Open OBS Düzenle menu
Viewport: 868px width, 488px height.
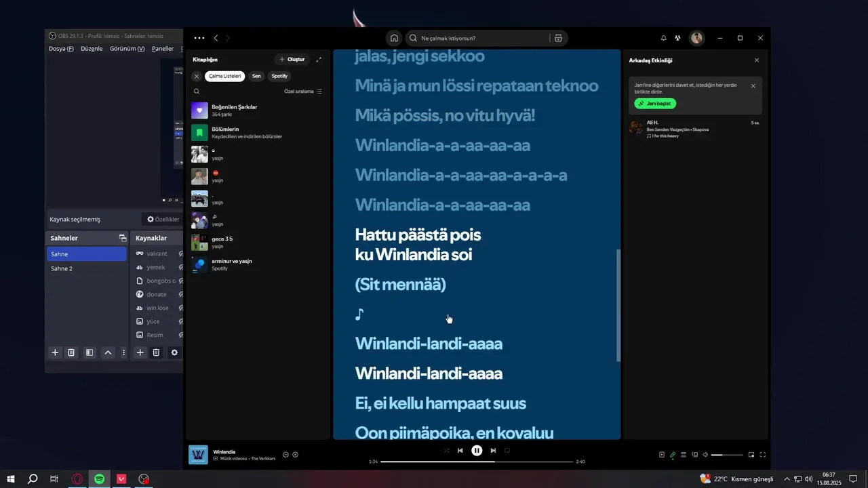92,49
